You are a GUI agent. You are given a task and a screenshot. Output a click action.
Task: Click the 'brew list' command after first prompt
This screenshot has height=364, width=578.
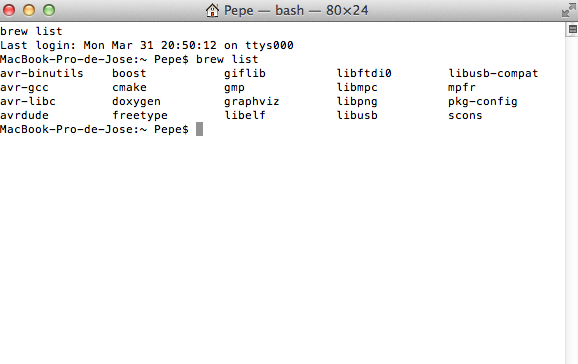click(x=227, y=59)
